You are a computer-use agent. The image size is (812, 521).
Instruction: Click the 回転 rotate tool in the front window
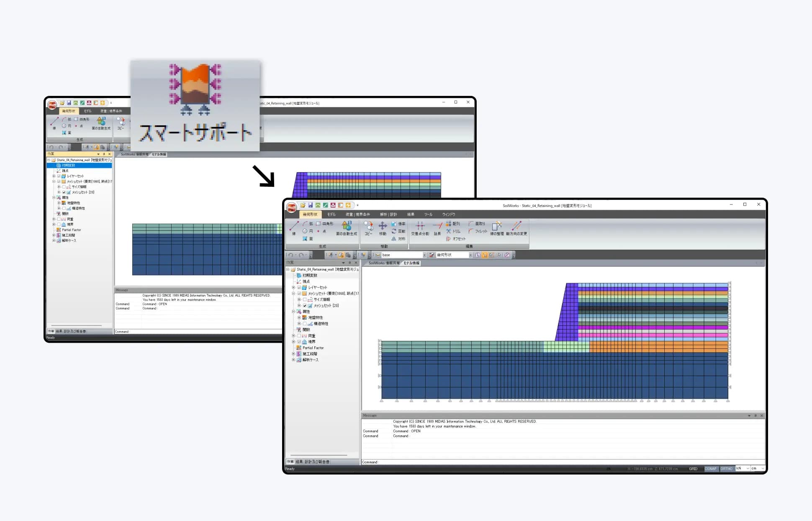(398, 231)
